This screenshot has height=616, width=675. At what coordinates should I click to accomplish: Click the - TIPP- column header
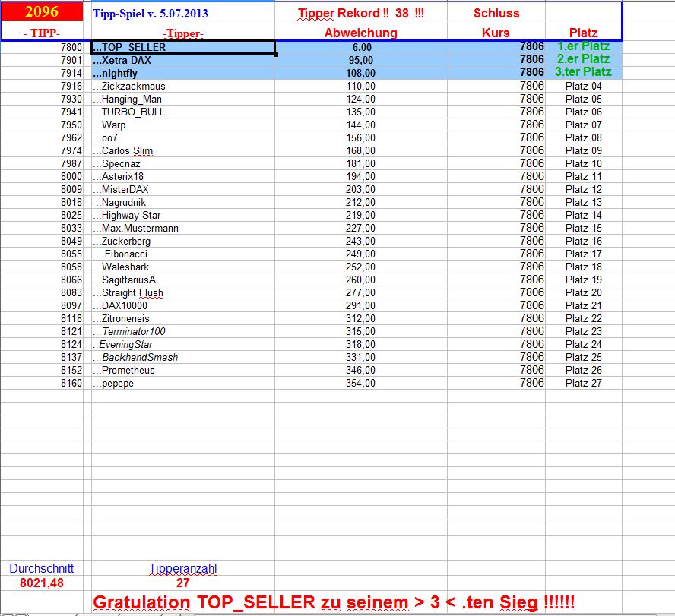[x=42, y=33]
